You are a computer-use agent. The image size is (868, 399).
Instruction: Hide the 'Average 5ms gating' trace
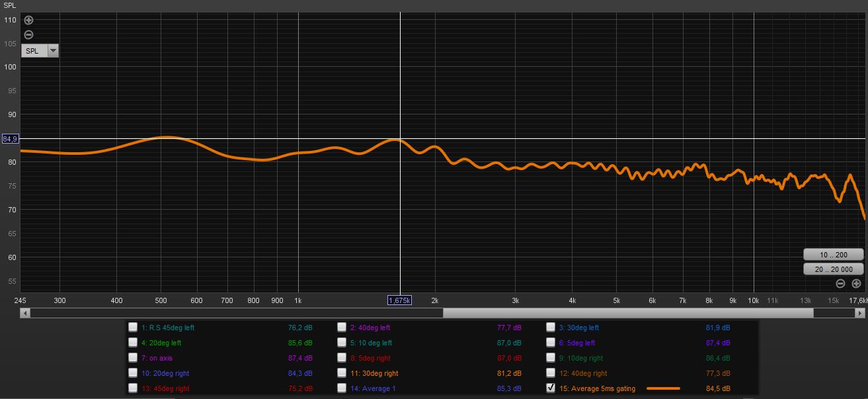click(551, 388)
